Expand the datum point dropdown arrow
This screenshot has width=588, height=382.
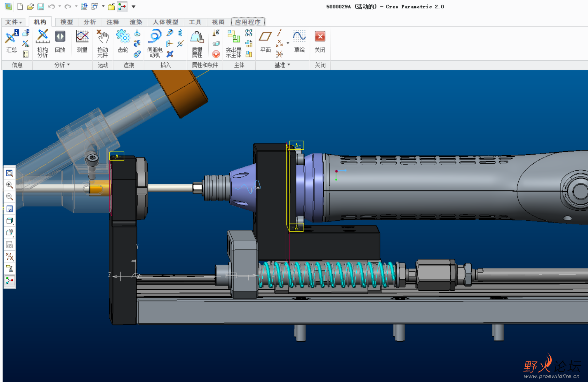pos(288,44)
